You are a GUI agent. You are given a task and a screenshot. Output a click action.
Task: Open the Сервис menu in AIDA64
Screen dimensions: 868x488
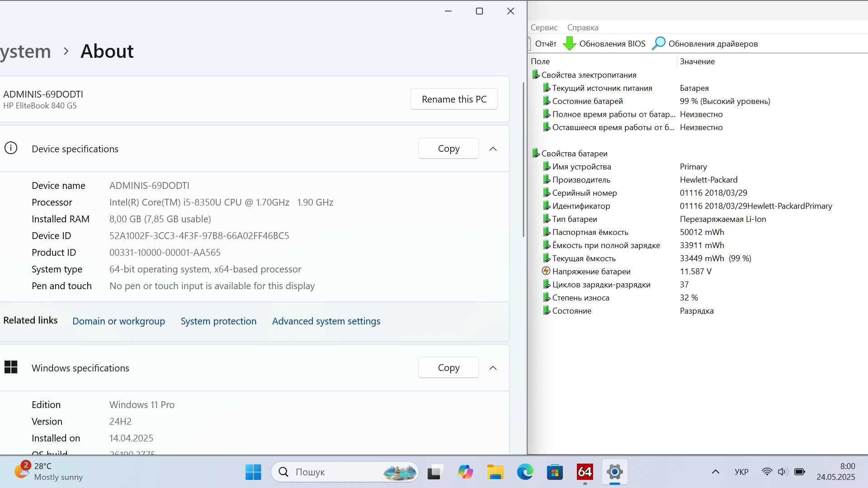pos(544,27)
